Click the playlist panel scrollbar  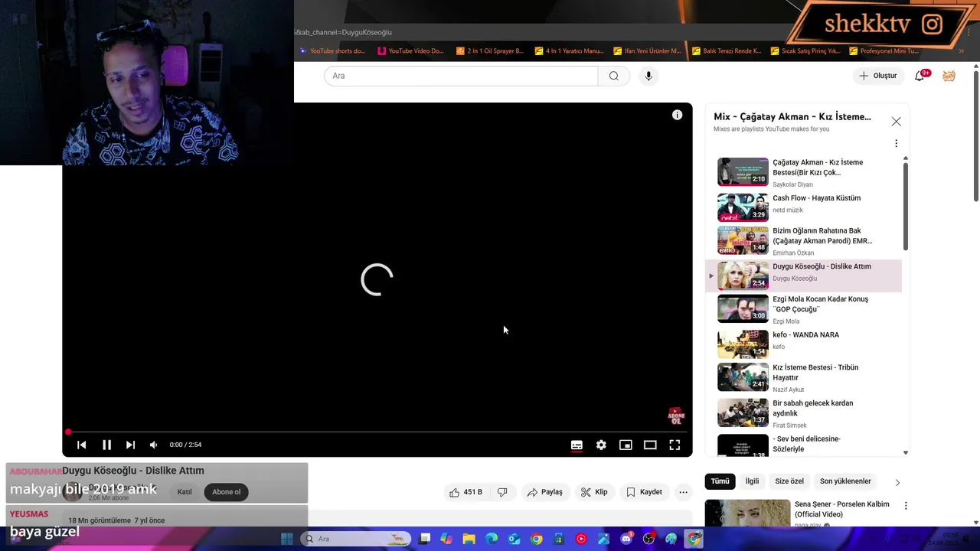pos(905,205)
